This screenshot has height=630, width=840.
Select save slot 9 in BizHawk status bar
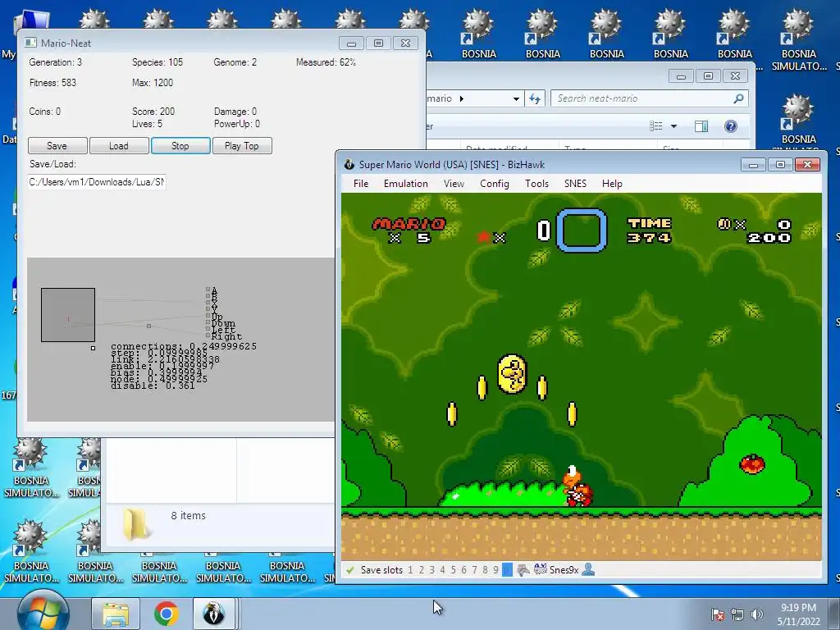[495, 570]
